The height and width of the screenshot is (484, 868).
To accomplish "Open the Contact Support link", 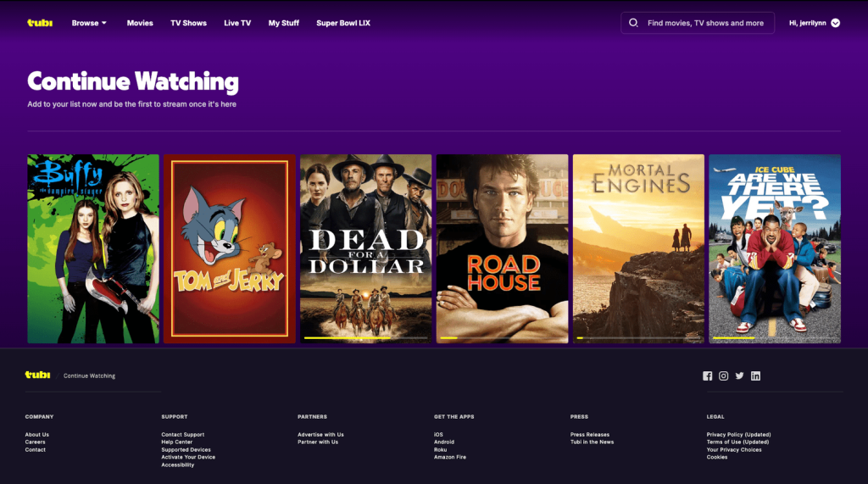I will [x=183, y=435].
